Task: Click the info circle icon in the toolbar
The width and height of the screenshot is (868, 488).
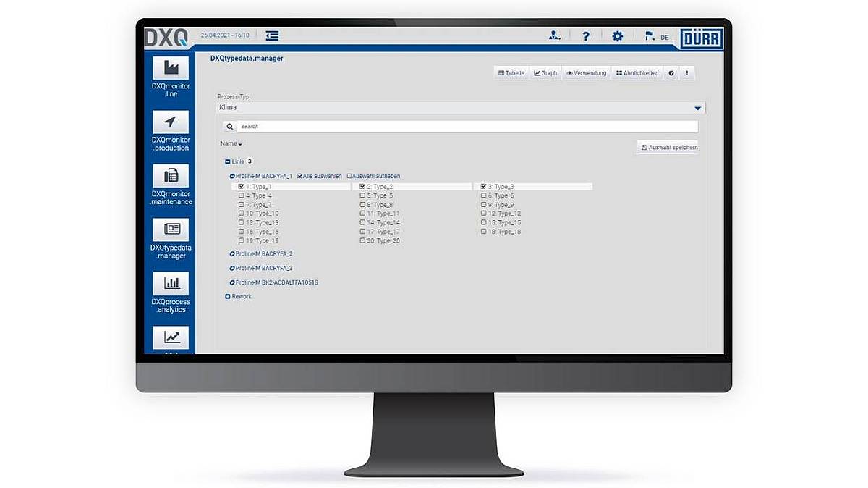Action: 671,73
